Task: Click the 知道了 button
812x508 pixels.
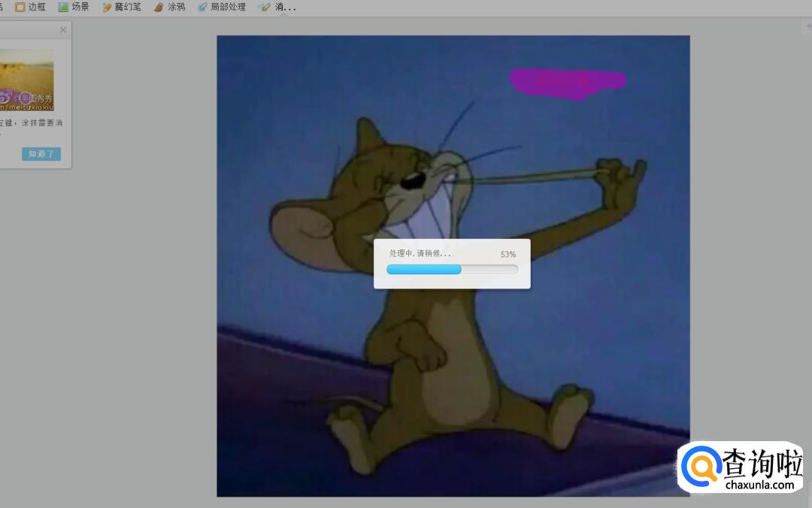Action: pos(41,154)
